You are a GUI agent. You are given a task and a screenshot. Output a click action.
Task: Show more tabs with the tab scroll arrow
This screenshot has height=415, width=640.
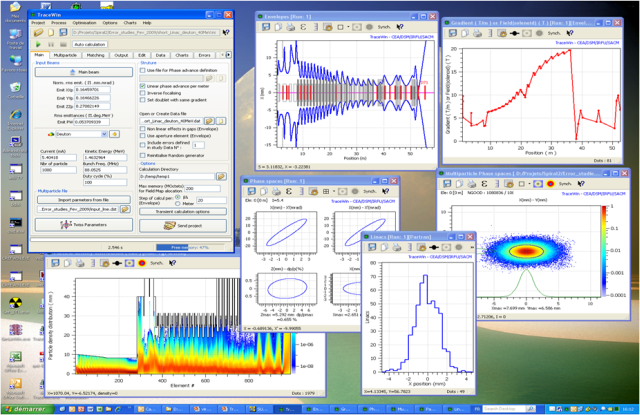point(229,55)
